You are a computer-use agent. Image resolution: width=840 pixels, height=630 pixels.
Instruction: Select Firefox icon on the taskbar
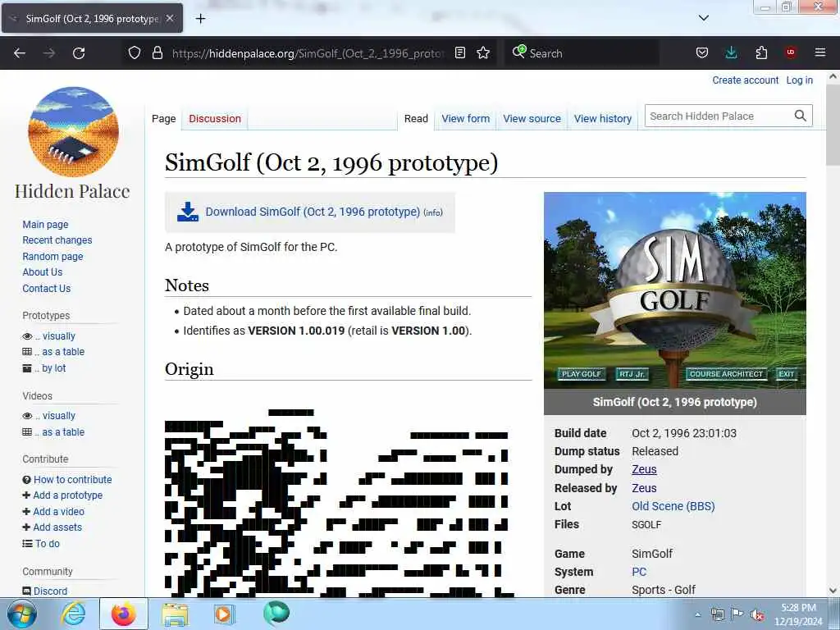[x=124, y=614]
